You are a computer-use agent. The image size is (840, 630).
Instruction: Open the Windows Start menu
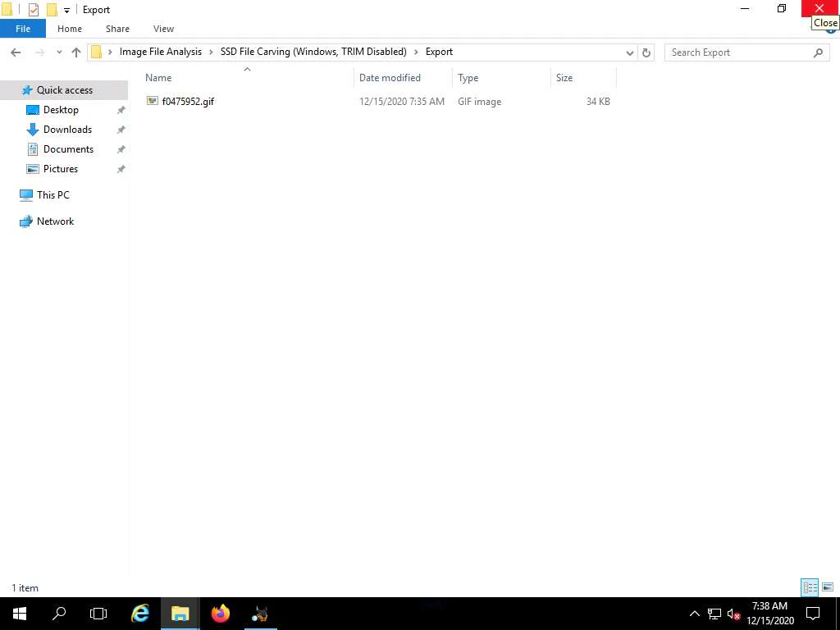pos(20,614)
